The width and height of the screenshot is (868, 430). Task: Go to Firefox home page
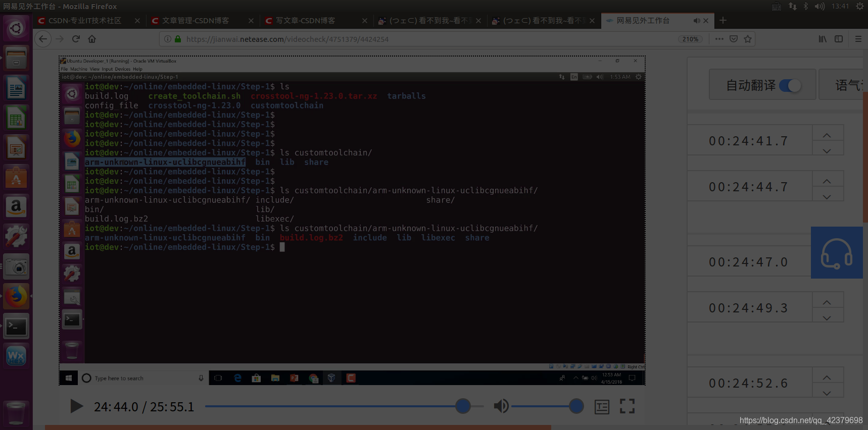coord(92,39)
